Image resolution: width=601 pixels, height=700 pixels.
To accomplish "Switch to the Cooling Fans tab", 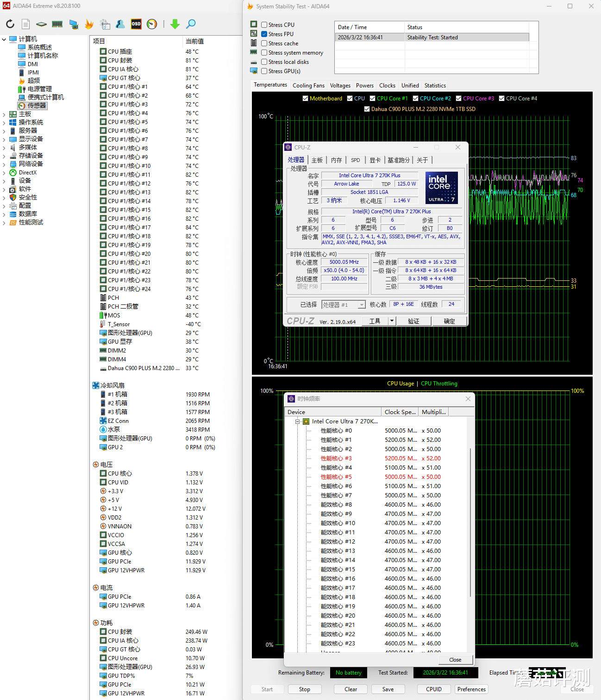I will click(308, 86).
